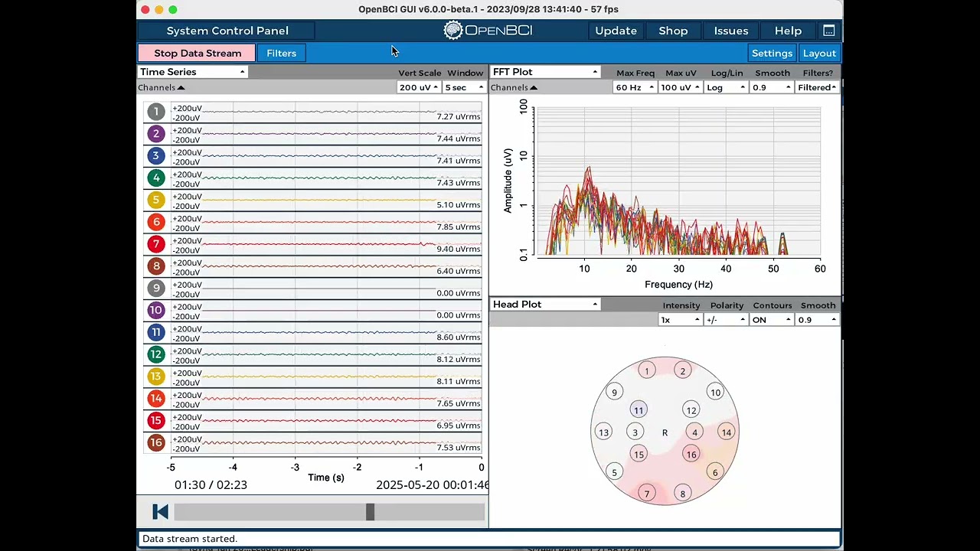Toggle channel 12 button in Time Series
This screenshot has width=980, height=551.
pyautogui.click(x=156, y=355)
